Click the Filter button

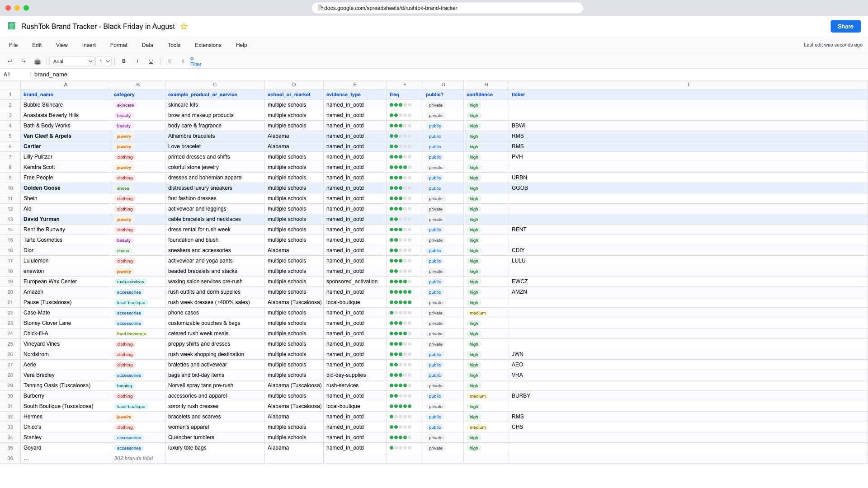[196, 62]
